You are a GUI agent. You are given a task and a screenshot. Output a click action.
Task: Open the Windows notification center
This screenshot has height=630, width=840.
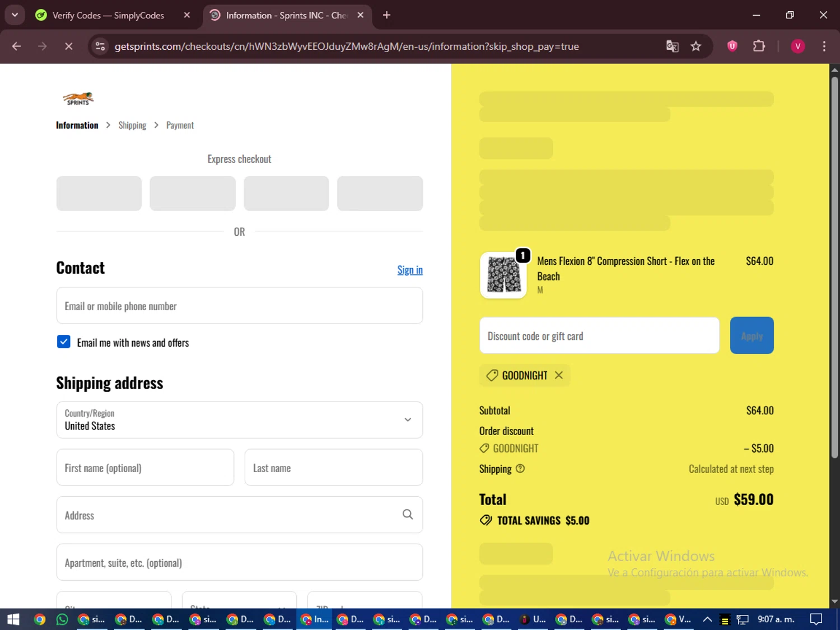pos(816,619)
